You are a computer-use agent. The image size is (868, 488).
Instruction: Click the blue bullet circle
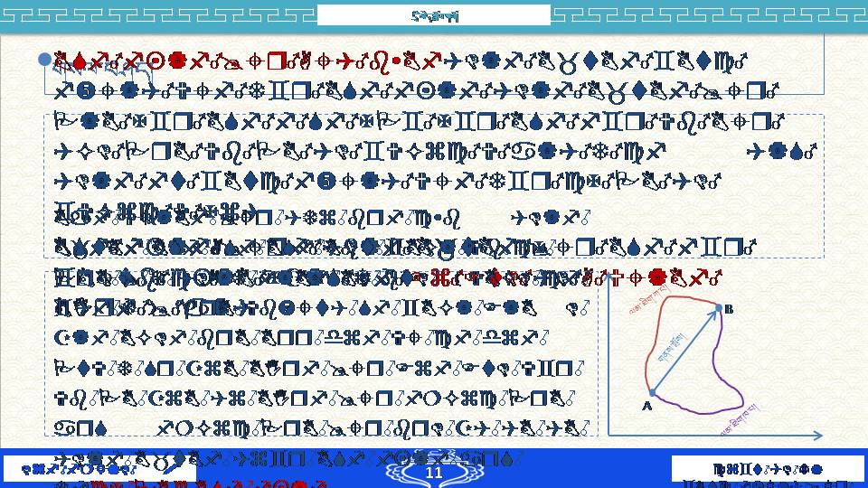coord(43,60)
